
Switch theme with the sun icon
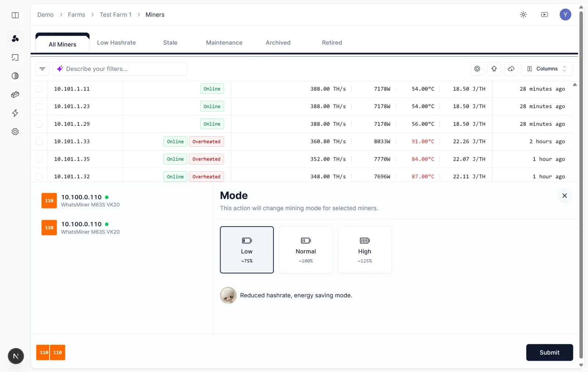point(523,15)
